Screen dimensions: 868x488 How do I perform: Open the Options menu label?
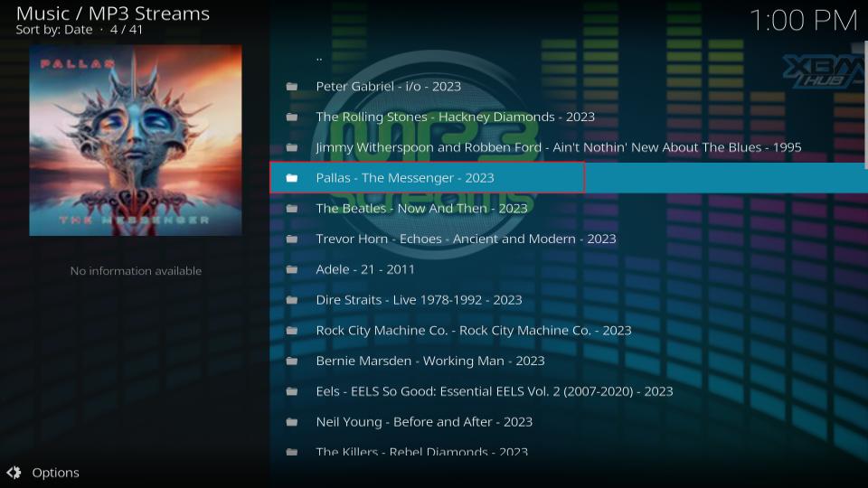[55, 473]
